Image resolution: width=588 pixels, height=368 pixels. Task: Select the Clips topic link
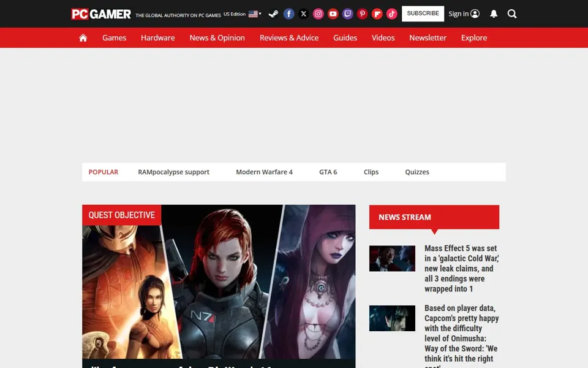[371, 172]
